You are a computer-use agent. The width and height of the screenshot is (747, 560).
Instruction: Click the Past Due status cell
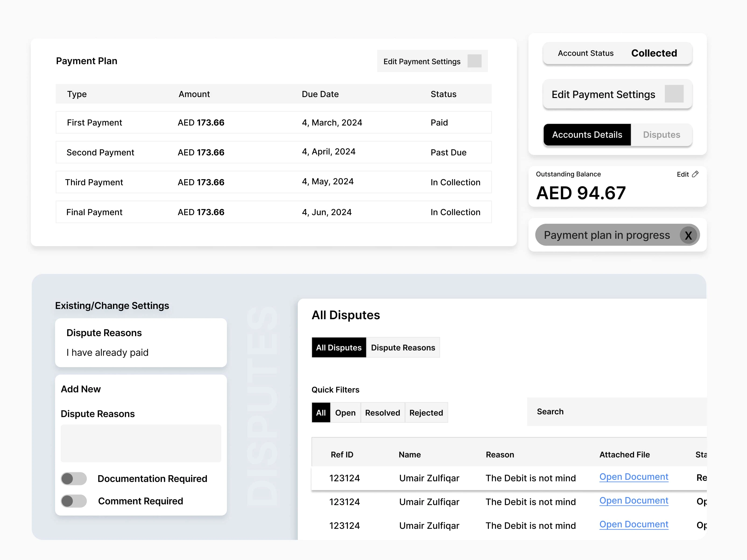click(448, 153)
